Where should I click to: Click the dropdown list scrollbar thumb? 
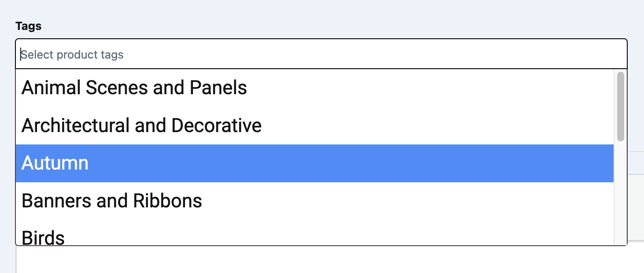pos(620,107)
